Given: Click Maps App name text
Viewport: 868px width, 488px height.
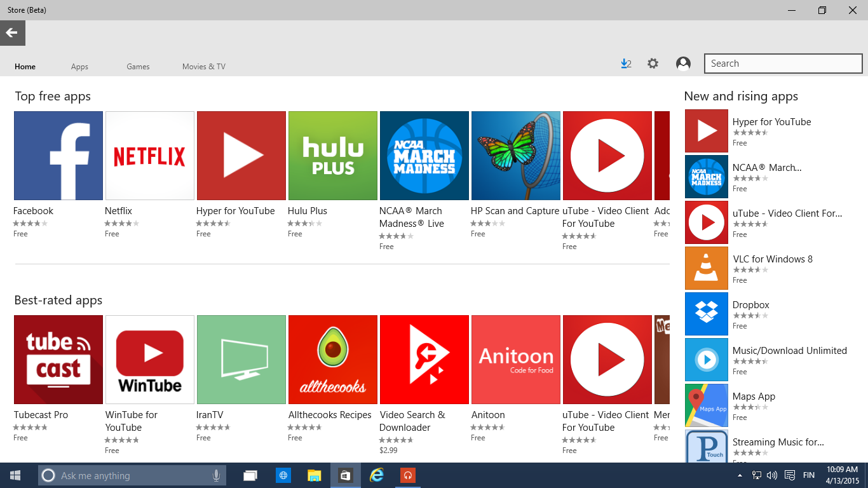Looking at the screenshot, I should coord(754,396).
